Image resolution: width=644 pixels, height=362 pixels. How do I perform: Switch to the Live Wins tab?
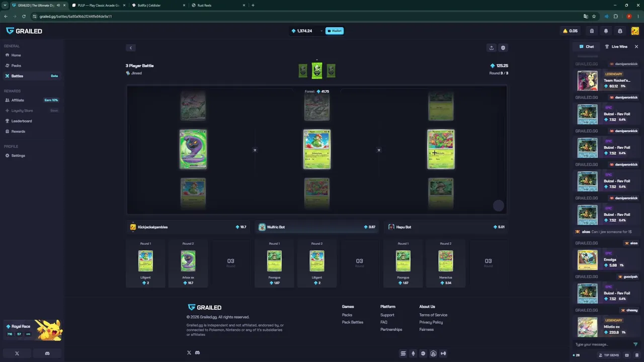click(x=616, y=47)
